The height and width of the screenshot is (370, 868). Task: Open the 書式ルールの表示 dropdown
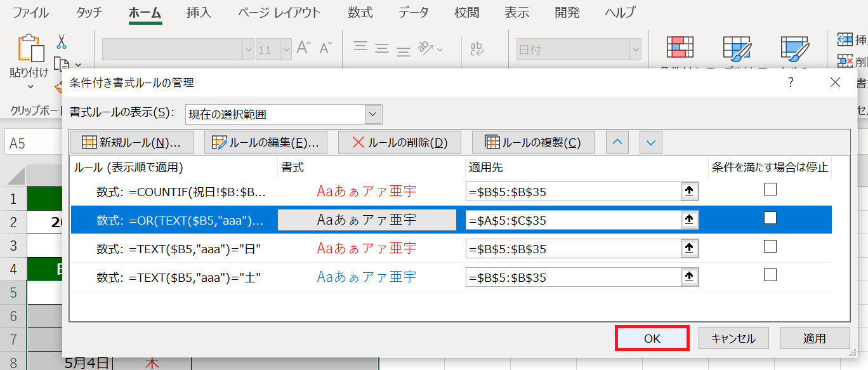[373, 114]
